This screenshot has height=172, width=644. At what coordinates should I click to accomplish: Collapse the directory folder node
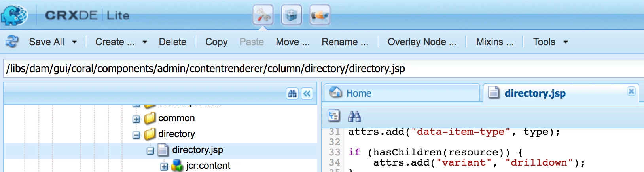pyautogui.click(x=136, y=135)
